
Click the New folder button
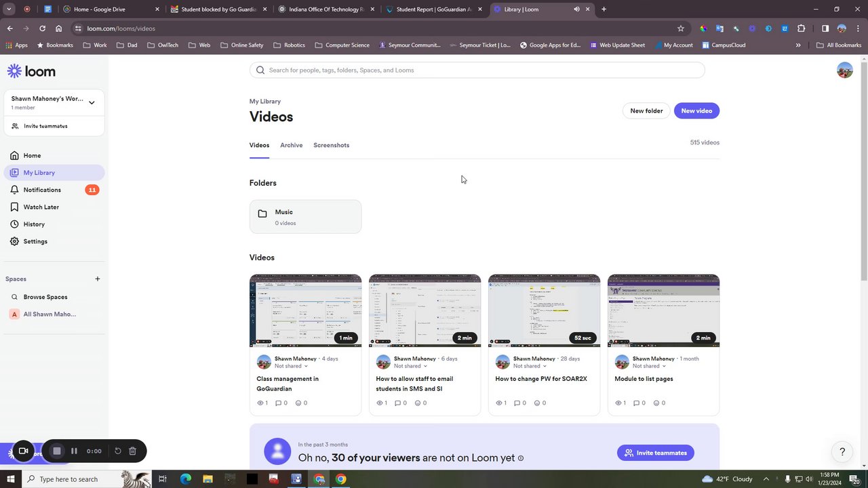(x=646, y=110)
